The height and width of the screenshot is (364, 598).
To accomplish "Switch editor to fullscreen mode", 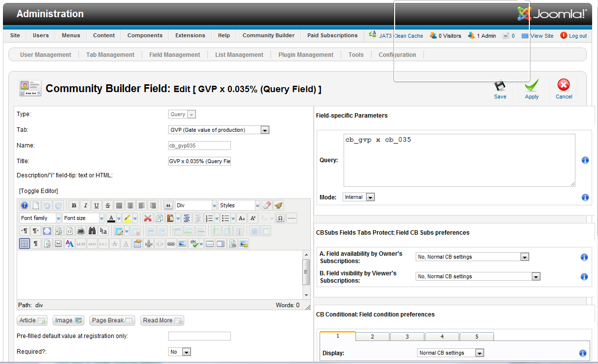I will (47, 231).
